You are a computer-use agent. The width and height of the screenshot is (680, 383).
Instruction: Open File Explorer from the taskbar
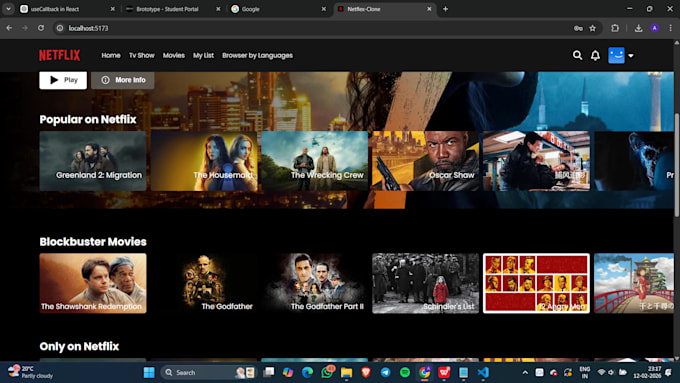(347, 373)
